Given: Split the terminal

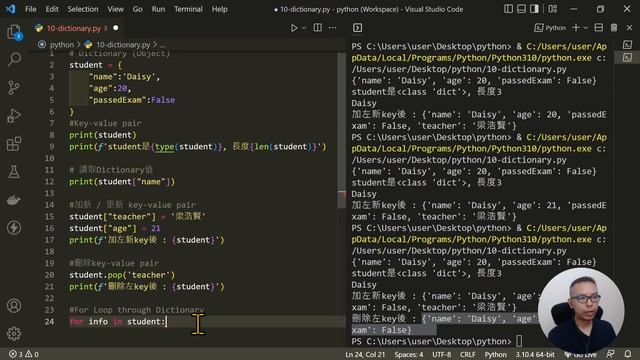Looking at the screenshot, I should 599,28.
